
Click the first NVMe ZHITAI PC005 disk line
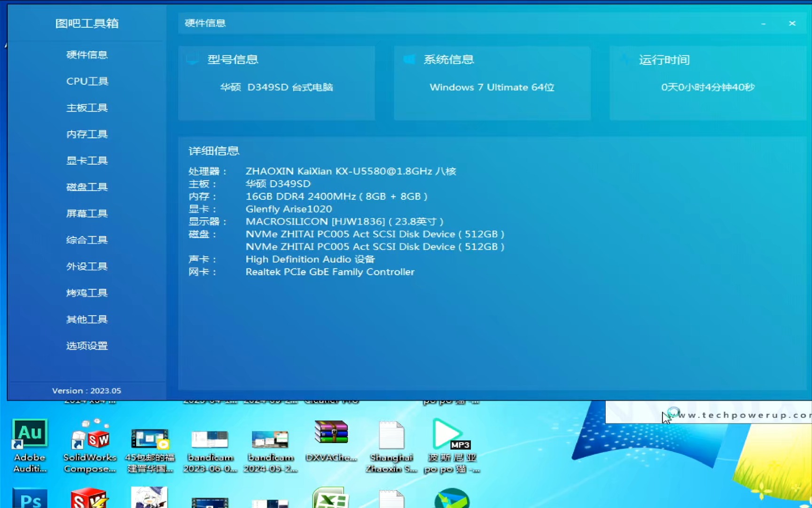pyautogui.click(x=375, y=234)
